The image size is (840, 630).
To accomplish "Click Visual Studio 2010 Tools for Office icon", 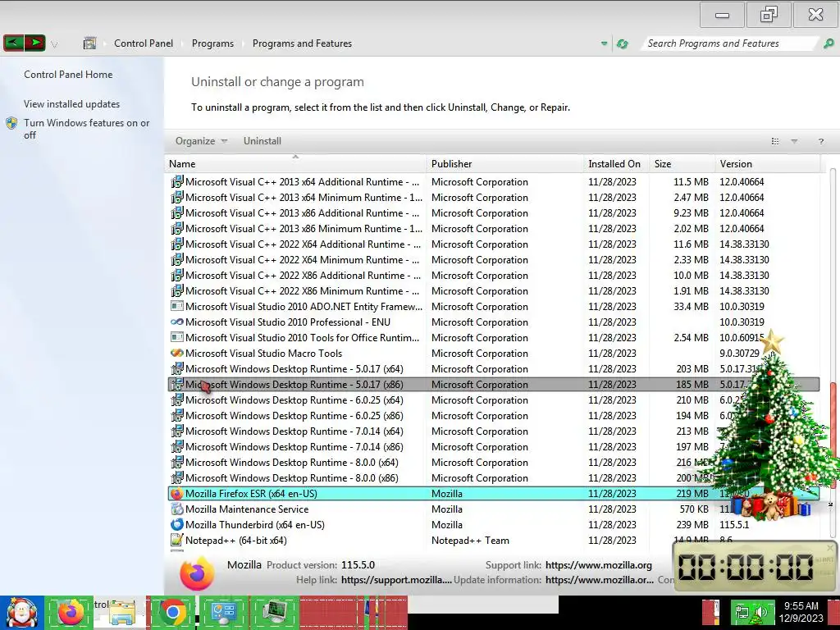I will click(x=177, y=337).
